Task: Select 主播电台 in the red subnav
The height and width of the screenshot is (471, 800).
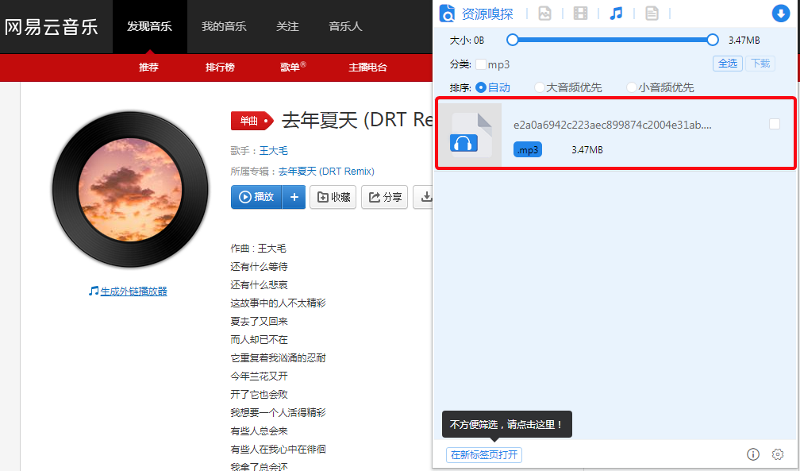Action: coord(367,67)
